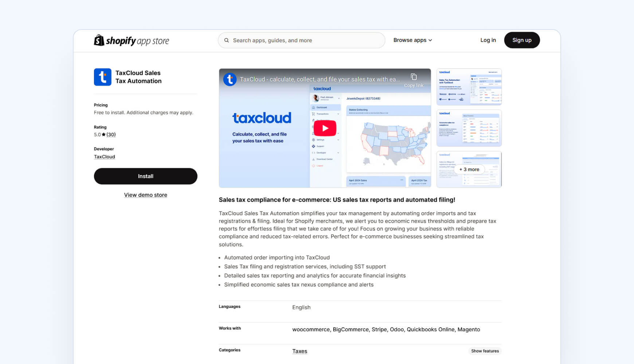Click the text 'Free to install. Additional charges may apply.'
634x364 pixels.
144,112
